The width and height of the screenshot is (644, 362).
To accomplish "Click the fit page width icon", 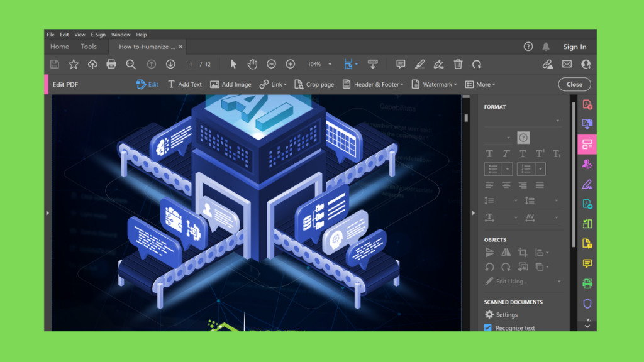I will (348, 64).
